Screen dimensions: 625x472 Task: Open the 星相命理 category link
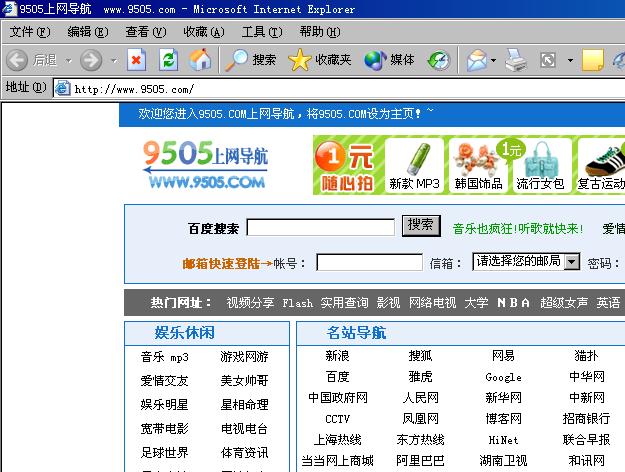pos(244,405)
